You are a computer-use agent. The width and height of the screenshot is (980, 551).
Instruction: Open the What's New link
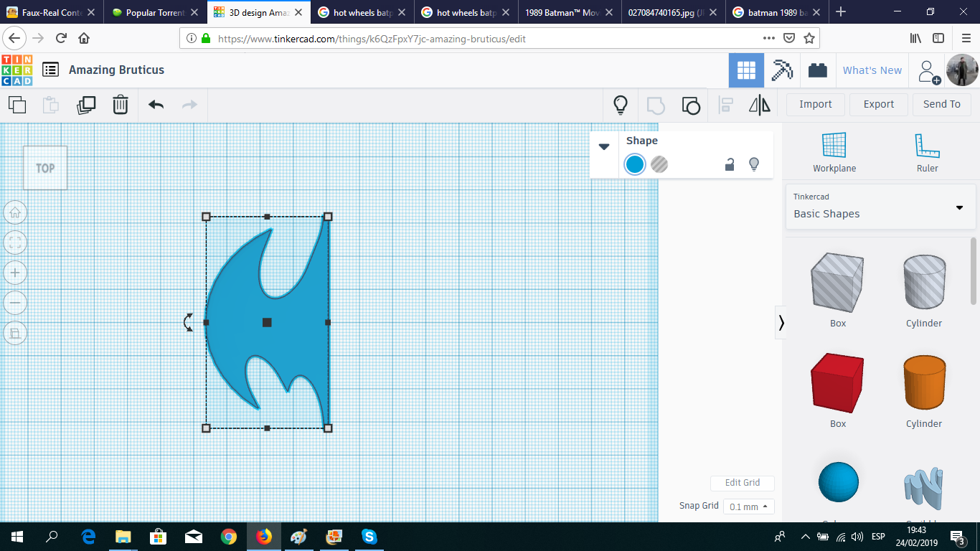(x=872, y=70)
